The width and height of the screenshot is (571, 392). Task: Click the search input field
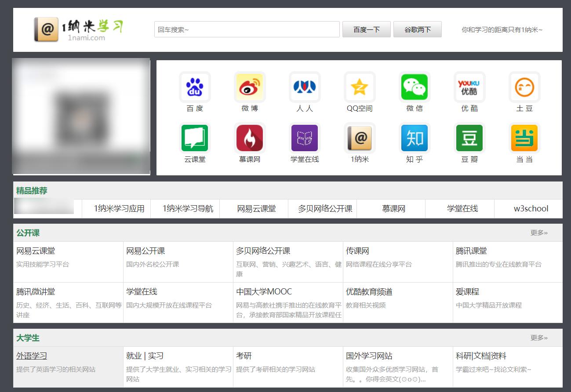tap(246, 29)
